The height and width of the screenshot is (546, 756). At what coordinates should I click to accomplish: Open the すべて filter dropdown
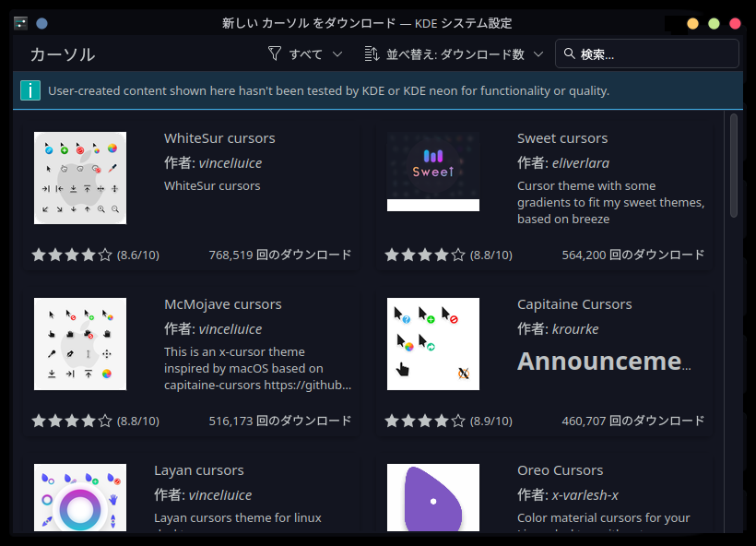[x=306, y=54]
